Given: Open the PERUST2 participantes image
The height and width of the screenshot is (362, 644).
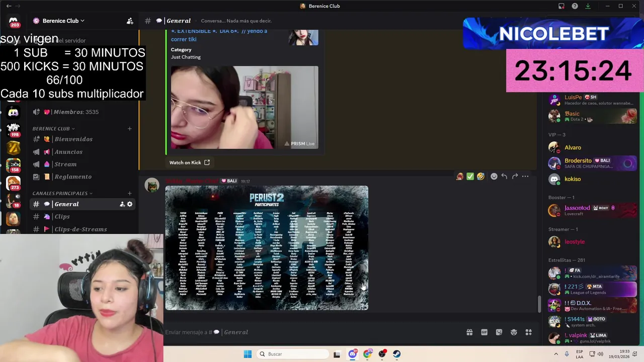Looking at the screenshot, I should [x=267, y=248].
